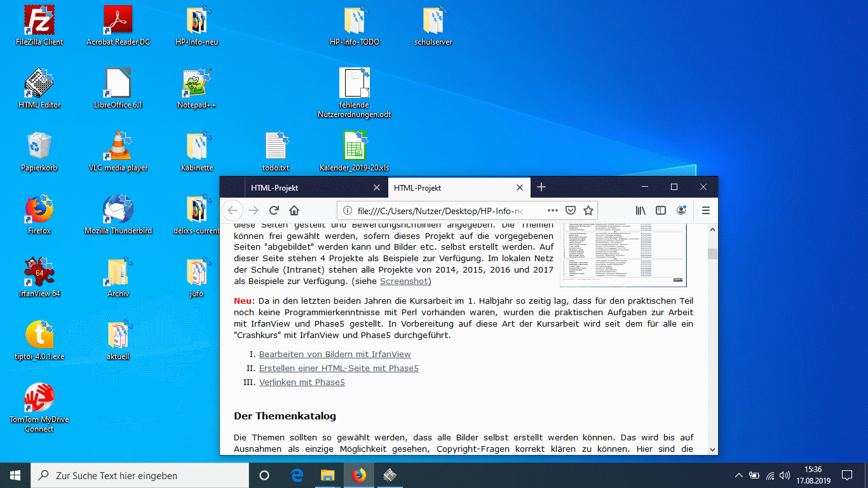Image resolution: width=868 pixels, height=488 pixels.
Task: Click the Firefox Home button
Action: click(x=294, y=210)
